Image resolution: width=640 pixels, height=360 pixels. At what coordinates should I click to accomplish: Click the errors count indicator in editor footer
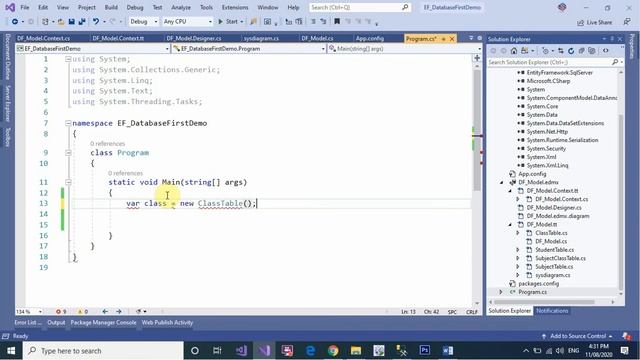(x=61, y=311)
